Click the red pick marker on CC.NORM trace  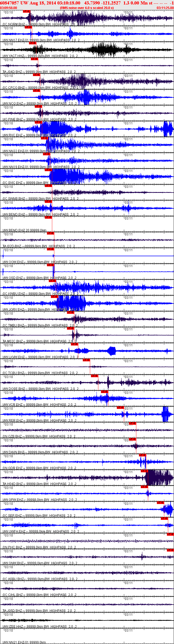[x=27, y=11]
